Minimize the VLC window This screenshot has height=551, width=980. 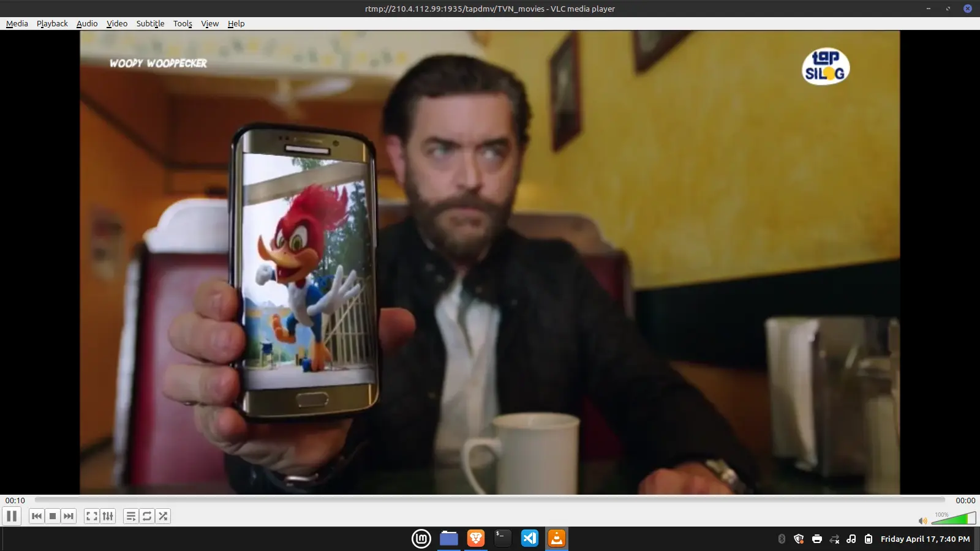tap(929, 9)
